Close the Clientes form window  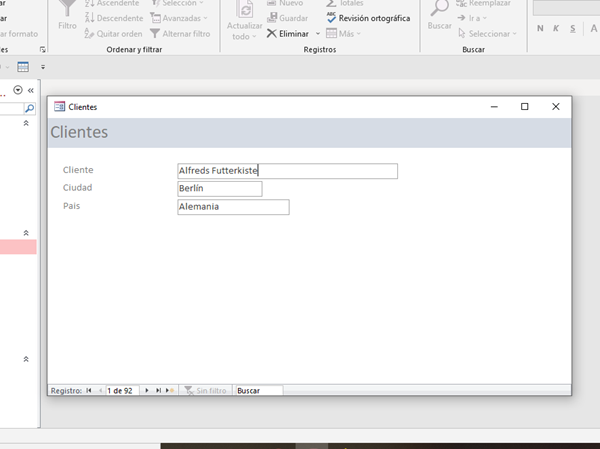[556, 107]
